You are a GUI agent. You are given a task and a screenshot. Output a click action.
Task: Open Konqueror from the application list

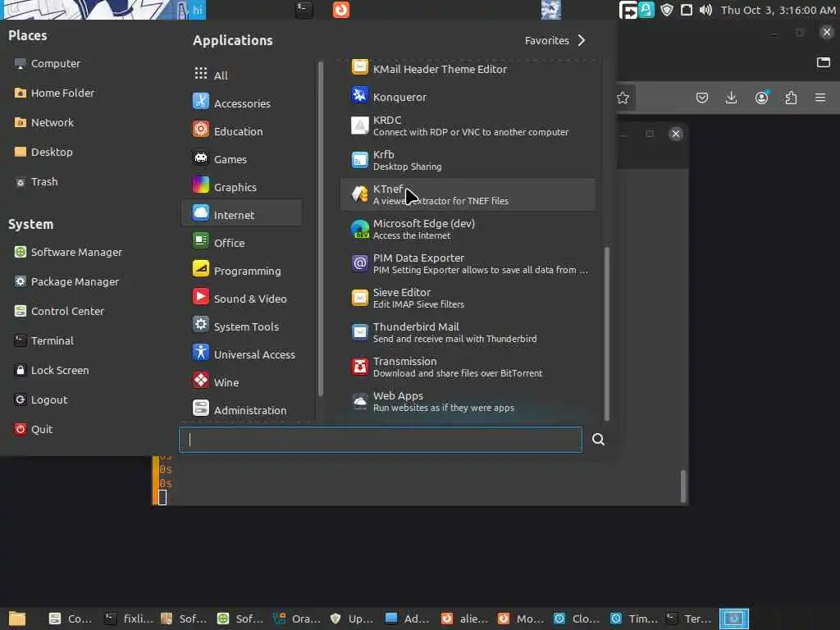[x=467, y=97]
